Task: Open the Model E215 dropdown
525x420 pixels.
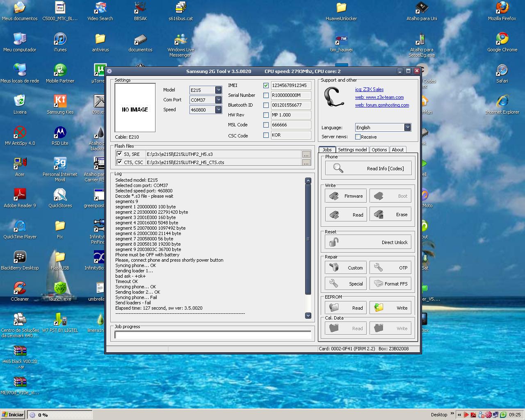Action: point(219,90)
